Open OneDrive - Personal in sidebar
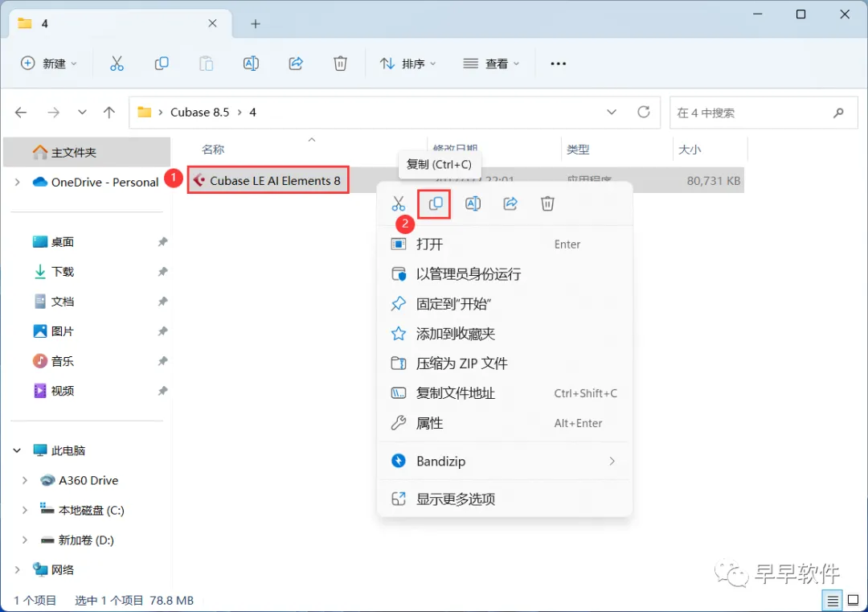 [x=95, y=183]
